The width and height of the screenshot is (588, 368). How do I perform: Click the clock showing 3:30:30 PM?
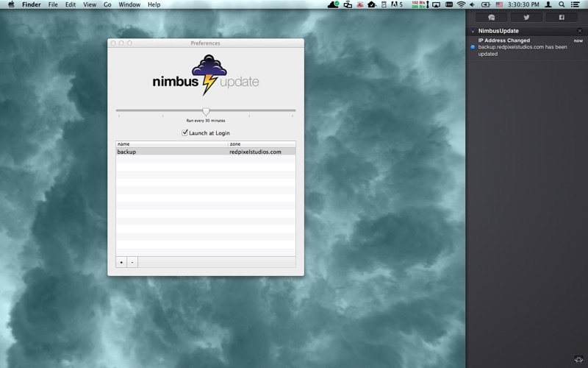pos(523,4)
